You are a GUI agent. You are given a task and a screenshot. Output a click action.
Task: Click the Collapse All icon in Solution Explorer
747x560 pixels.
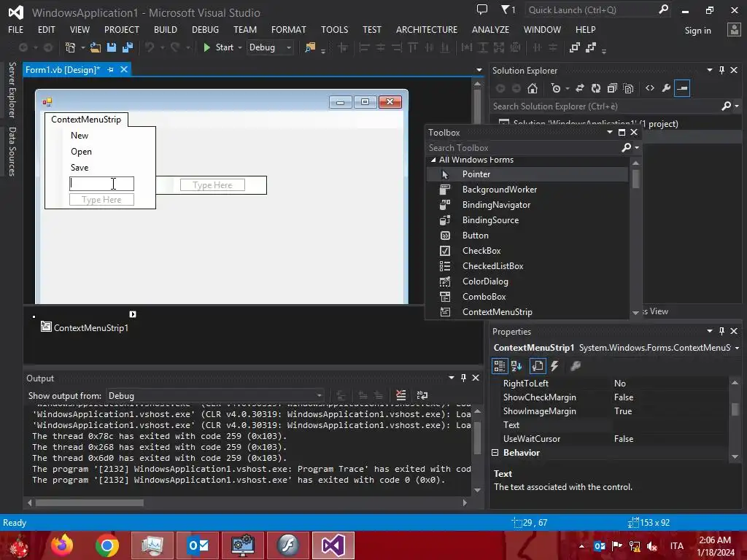[x=612, y=88]
